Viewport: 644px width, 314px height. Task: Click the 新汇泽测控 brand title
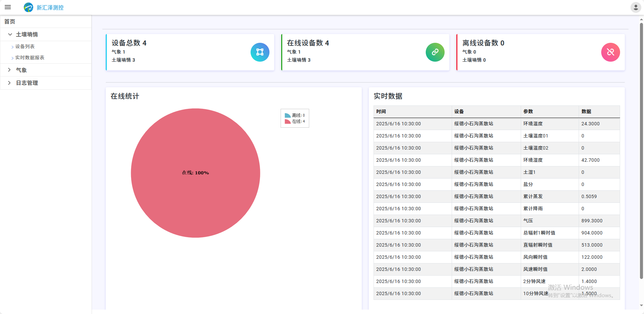pyautogui.click(x=50, y=7)
